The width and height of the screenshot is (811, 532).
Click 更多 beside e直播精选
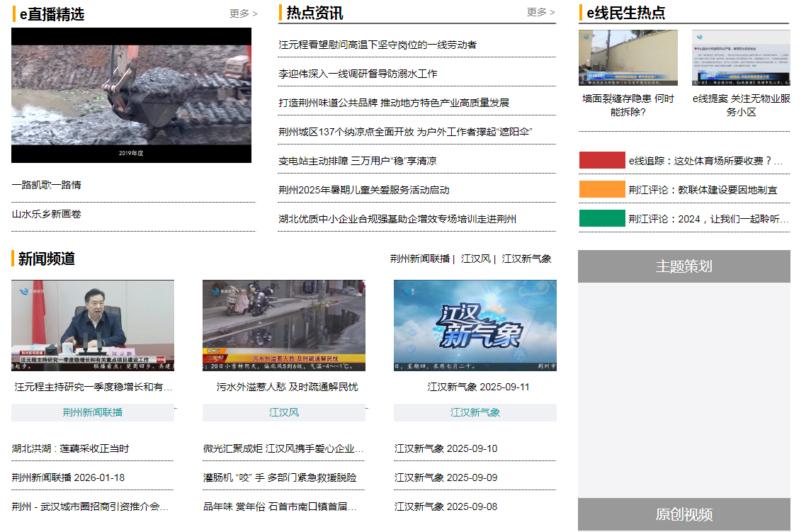coord(243,13)
